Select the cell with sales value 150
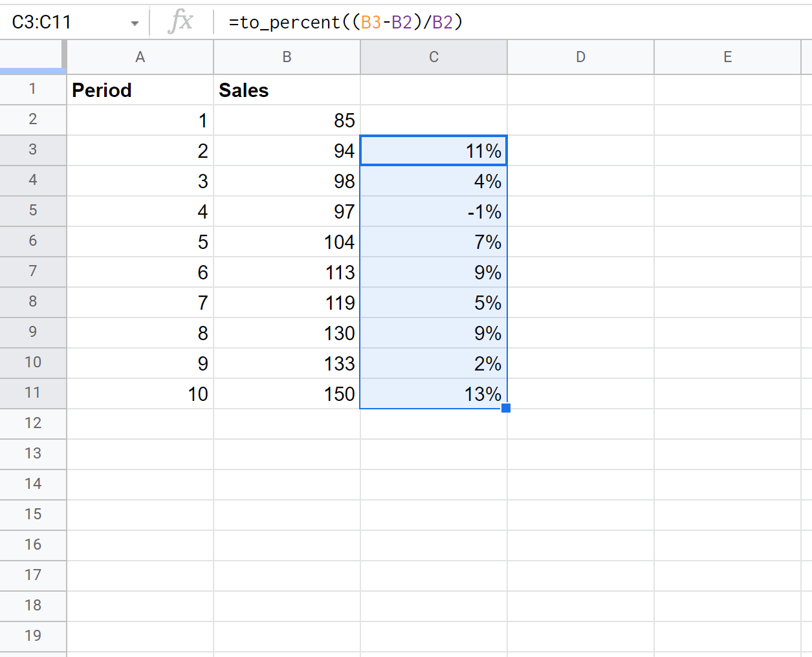The image size is (812, 657). (287, 394)
